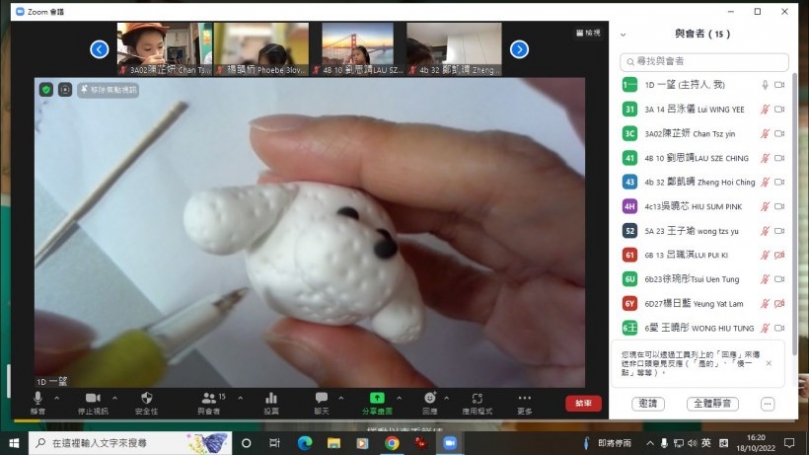The width and height of the screenshot is (809, 455).
Task: Open volume control in system tray
Action: [692, 443]
